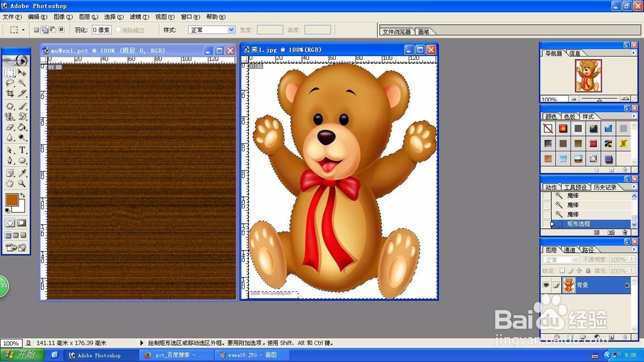The width and height of the screenshot is (644, 362).
Task: Select the Clone Stamp tool
Action: pyautogui.click(x=10, y=117)
